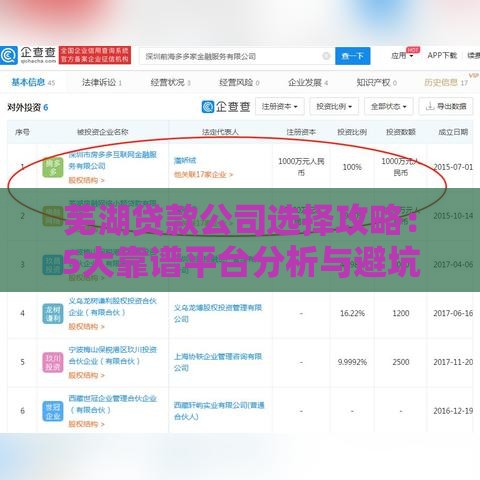Click the green 房多多 company logo in row 1
480x480 pixels.
tap(53, 167)
